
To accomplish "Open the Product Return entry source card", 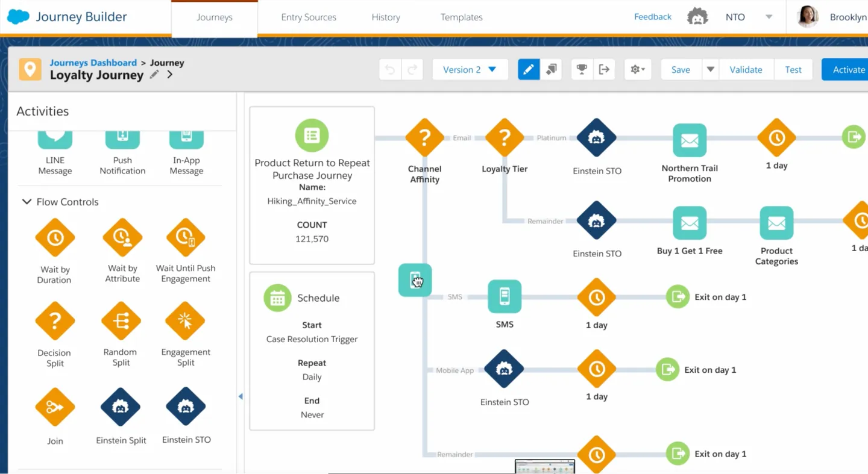I will coord(312,186).
